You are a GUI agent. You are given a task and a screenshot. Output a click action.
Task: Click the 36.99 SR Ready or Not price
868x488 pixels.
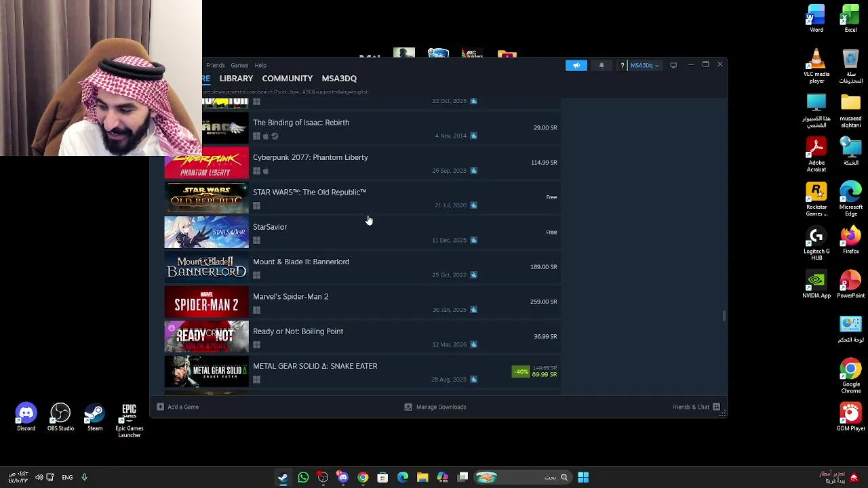pyautogui.click(x=545, y=336)
